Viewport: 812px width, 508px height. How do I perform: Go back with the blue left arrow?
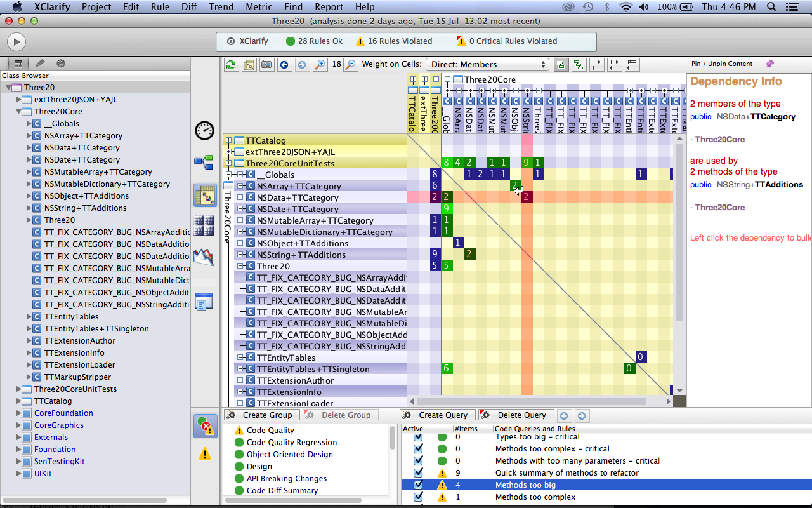point(284,64)
